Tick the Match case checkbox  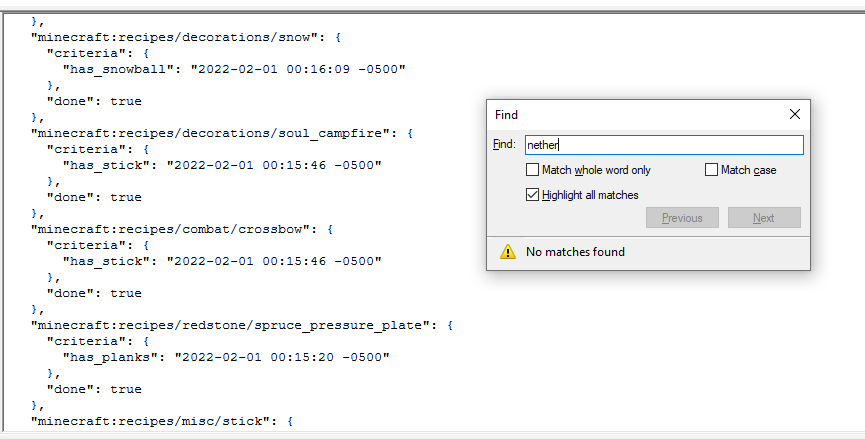point(712,170)
